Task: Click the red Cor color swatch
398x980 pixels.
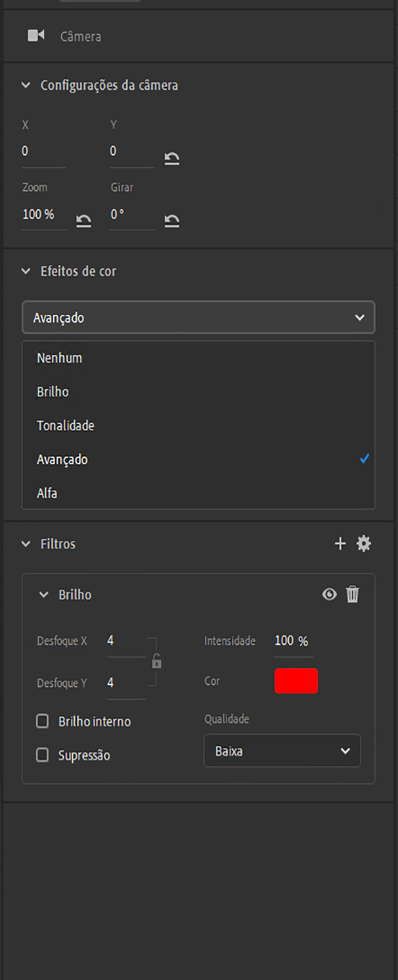Action: coord(296,681)
